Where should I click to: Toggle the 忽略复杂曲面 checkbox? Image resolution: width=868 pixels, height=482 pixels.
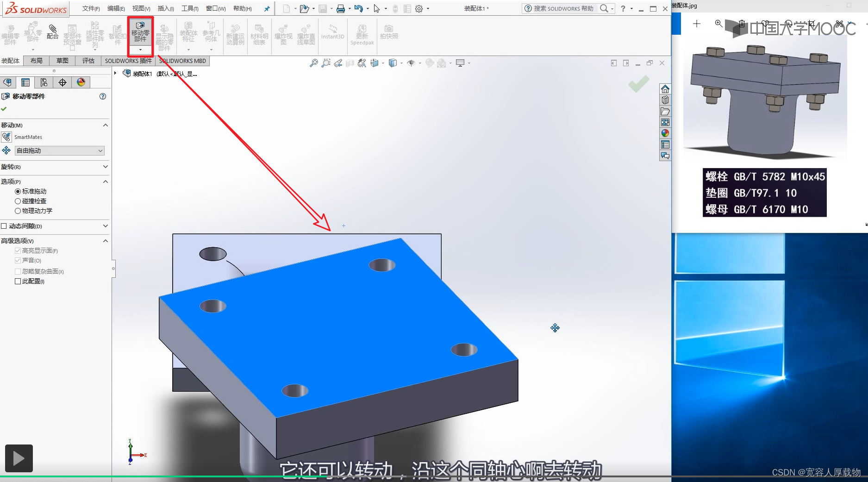point(18,271)
